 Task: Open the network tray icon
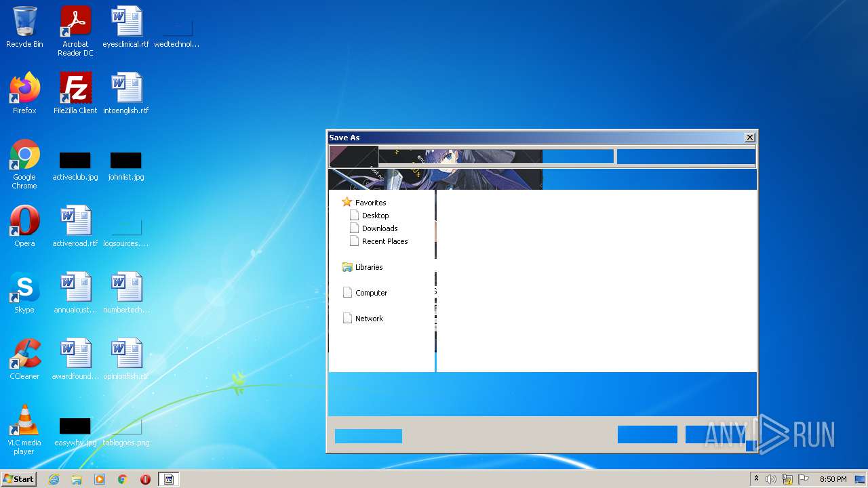[787, 479]
